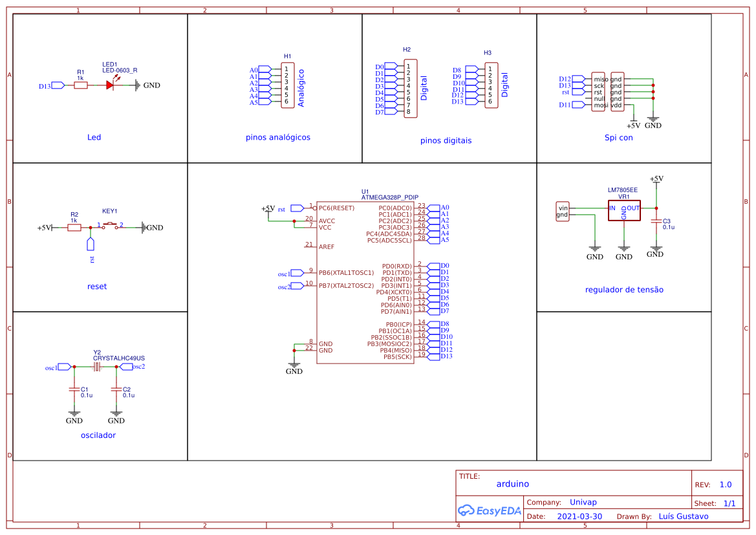Select the date 2021-03-30 field

(579, 516)
